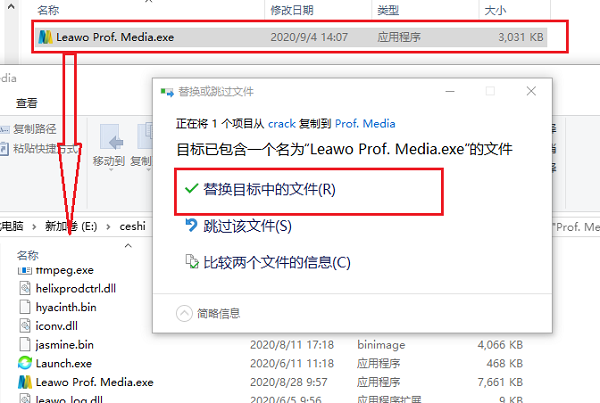Click the Leawo icon in the top file row
The width and height of the screenshot is (600, 403).
point(45,37)
